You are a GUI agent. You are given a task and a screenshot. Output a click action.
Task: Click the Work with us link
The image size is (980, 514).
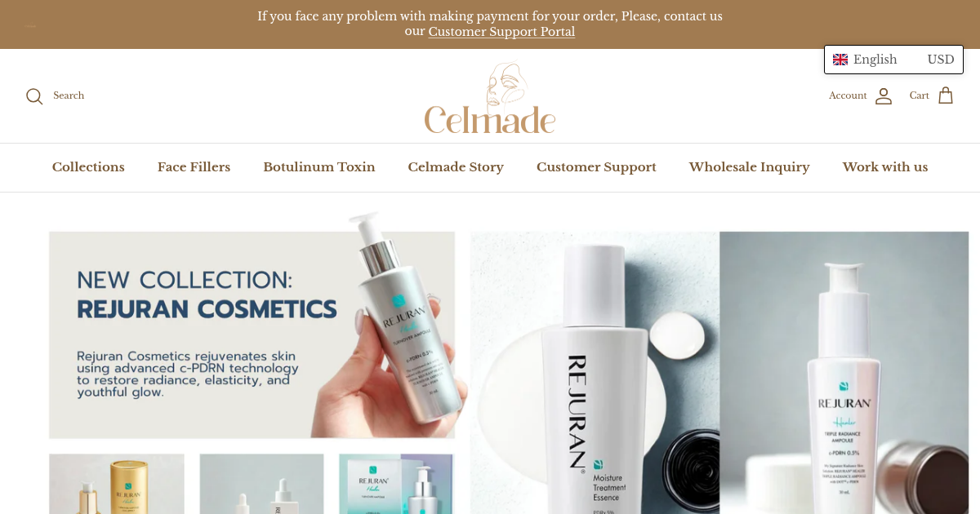[885, 167]
